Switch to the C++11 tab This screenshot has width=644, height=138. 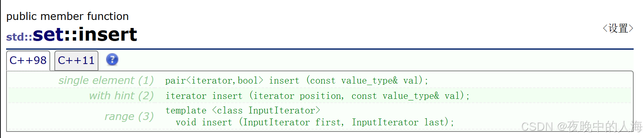coord(76,61)
